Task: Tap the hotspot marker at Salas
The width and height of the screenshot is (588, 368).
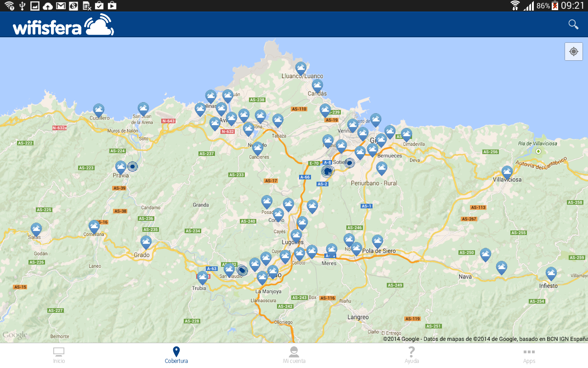Action: [x=36, y=229]
